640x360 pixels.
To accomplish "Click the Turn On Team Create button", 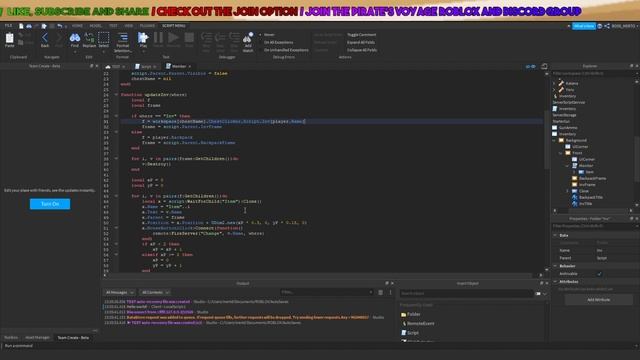I will click(x=50, y=204).
